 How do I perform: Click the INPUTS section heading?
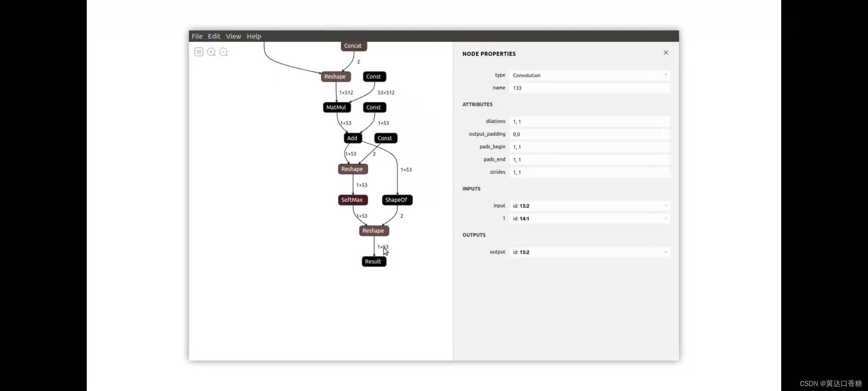(471, 189)
